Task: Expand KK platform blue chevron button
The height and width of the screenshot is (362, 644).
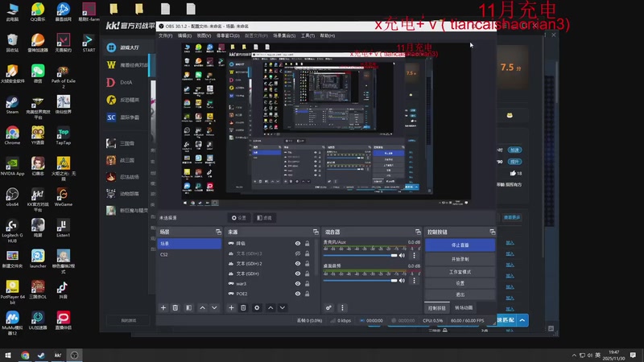Action: [x=522, y=320]
